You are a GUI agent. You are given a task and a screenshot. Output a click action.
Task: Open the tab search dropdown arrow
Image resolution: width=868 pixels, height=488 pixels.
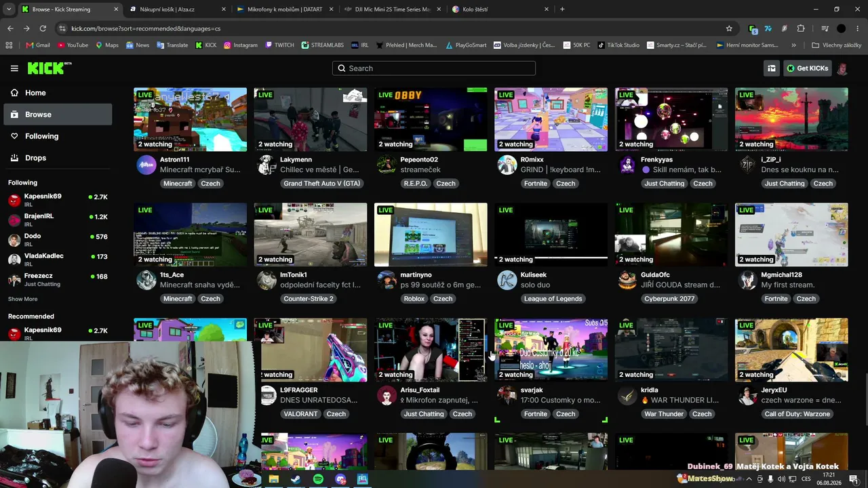click(8, 9)
